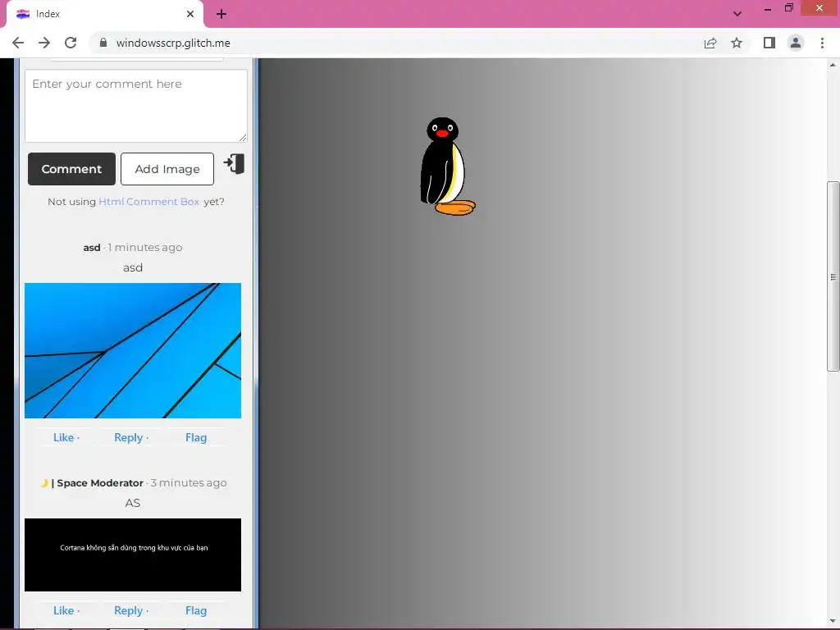Flag the Space Moderator comment
The width and height of the screenshot is (840, 630).
[x=196, y=610]
